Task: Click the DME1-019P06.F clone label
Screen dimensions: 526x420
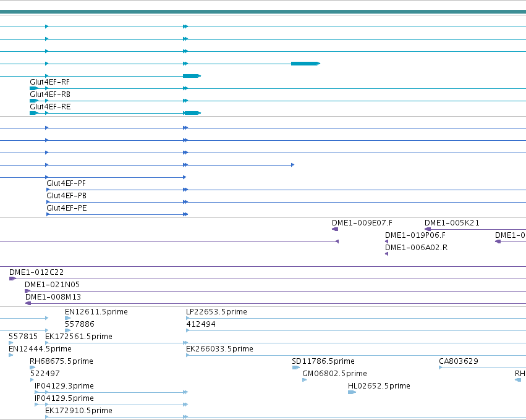Action: (x=415, y=235)
